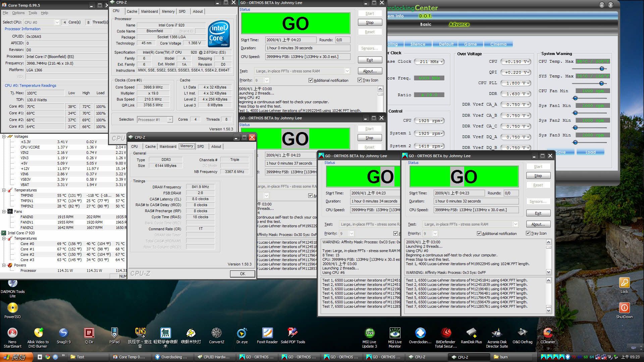
Task: Select the Cache tab in front CPU-Z
Action: (x=150, y=146)
